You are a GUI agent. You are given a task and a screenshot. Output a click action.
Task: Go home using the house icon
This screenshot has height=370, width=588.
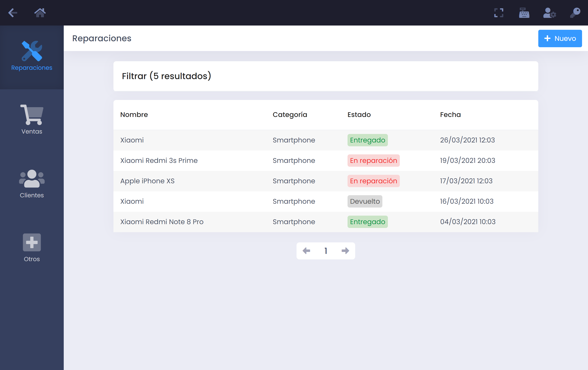40,13
